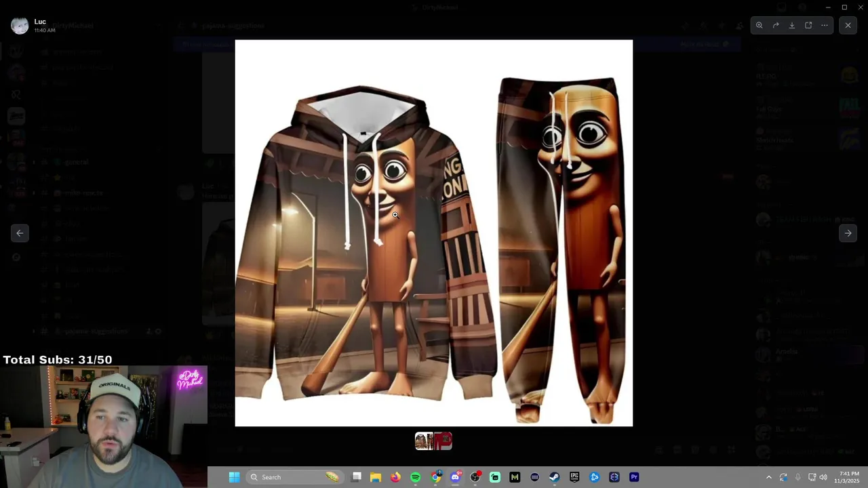Launch Firefox from the taskbar
The height and width of the screenshot is (488, 868).
[x=395, y=477]
